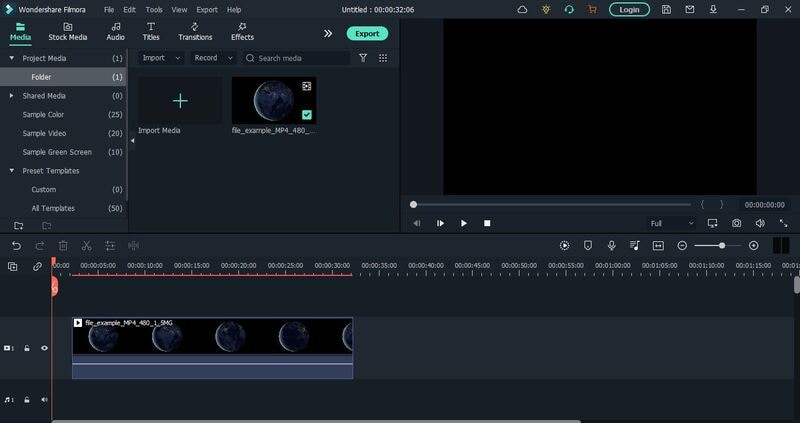The height and width of the screenshot is (423, 800).
Task: Click the play frame-by-frame button
Action: click(440, 223)
